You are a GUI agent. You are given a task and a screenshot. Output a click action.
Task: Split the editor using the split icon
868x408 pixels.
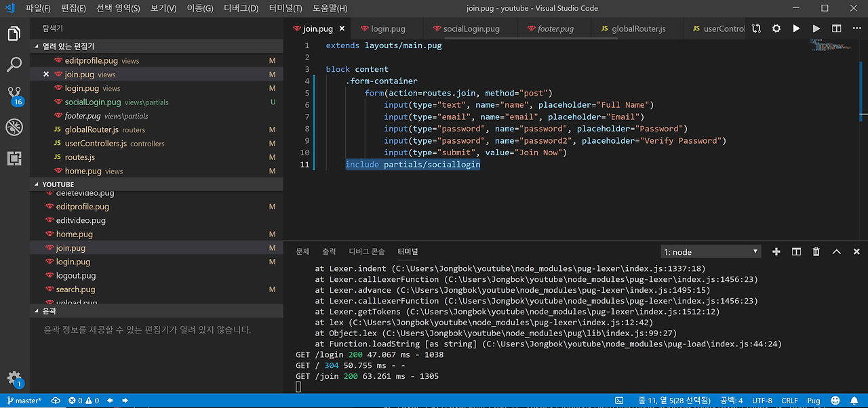point(837,28)
